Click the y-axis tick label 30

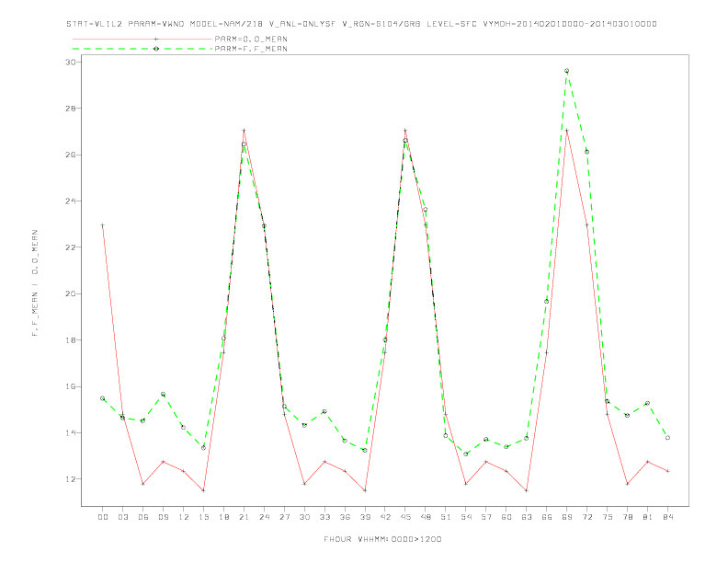coord(71,62)
